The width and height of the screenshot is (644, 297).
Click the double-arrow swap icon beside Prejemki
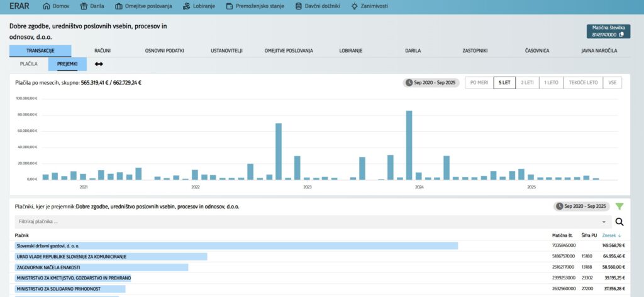(99, 64)
